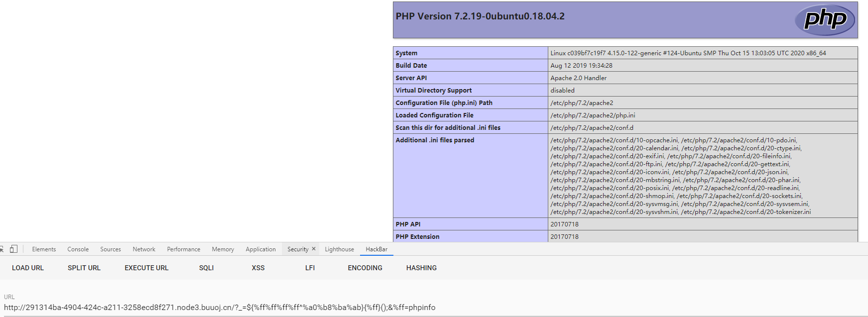Click the Apache 2.0 Handler value
Viewport: 868px width, 317px height.
(x=578, y=78)
